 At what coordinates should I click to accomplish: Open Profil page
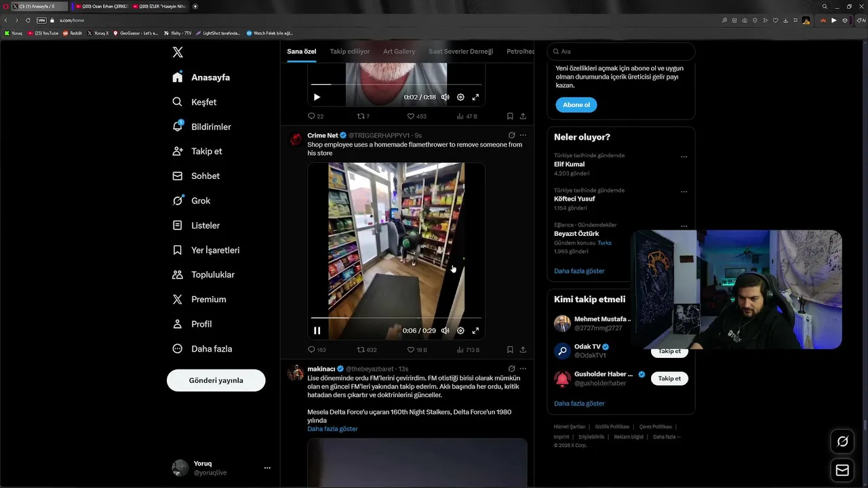pyautogui.click(x=192, y=324)
